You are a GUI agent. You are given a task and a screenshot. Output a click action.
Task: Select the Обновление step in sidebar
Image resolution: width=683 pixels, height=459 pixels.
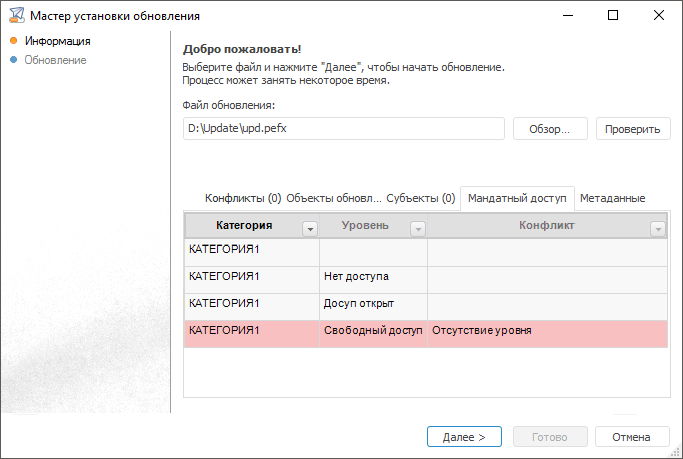coord(55,60)
